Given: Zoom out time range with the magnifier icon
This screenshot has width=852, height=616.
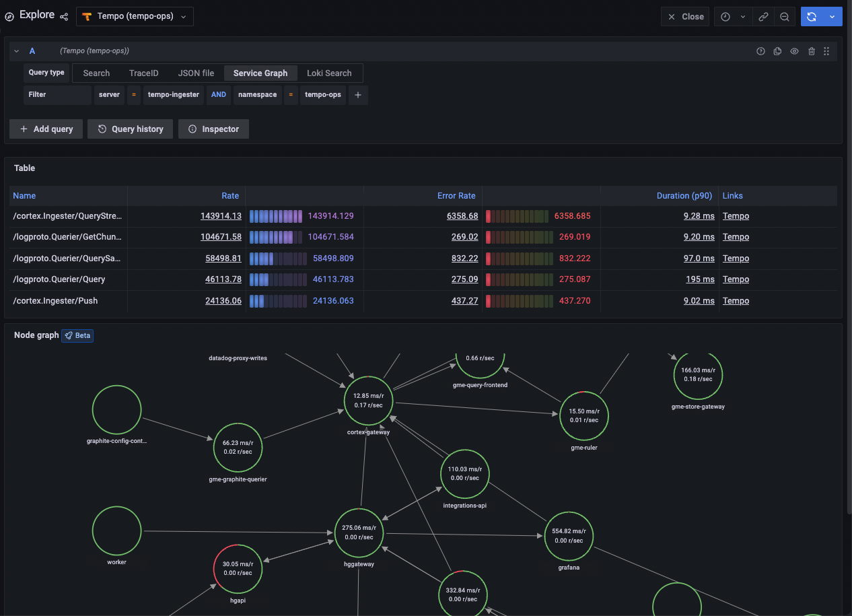Looking at the screenshot, I should [785, 16].
